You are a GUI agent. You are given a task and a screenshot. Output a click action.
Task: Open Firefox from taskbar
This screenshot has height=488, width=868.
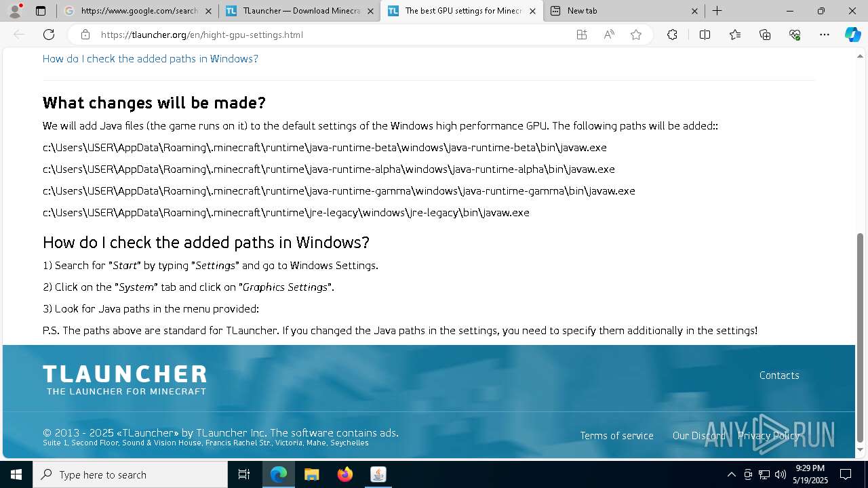click(x=344, y=474)
